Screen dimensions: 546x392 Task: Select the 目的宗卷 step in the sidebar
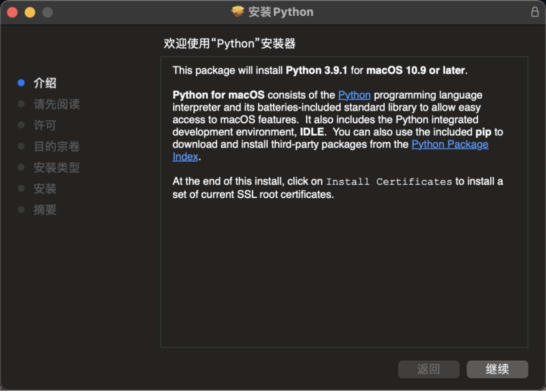57,147
